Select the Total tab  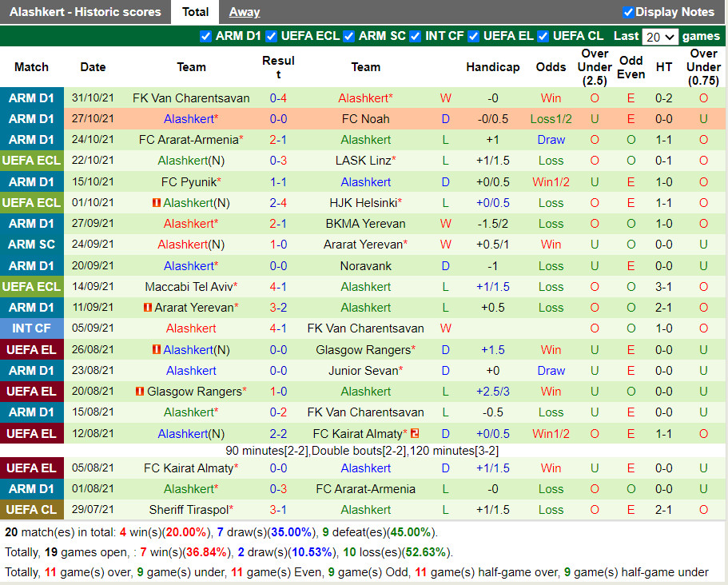click(x=195, y=12)
